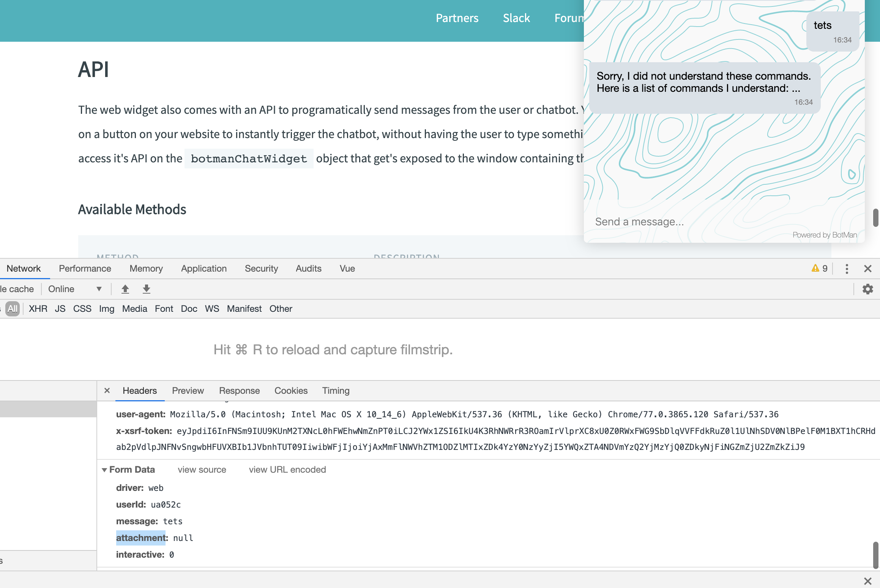Click view URL encoded link
880x588 pixels.
[x=287, y=470]
